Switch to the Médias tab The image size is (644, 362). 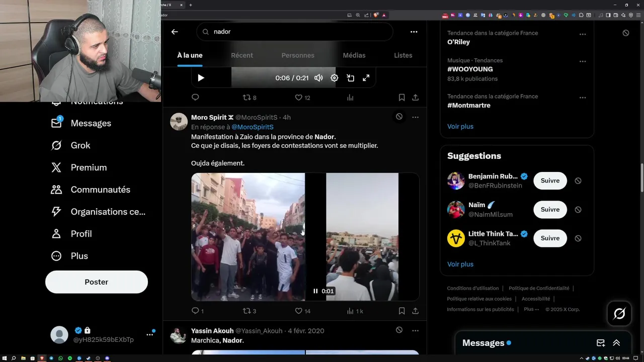pyautogui.click(x=354, y=55)
